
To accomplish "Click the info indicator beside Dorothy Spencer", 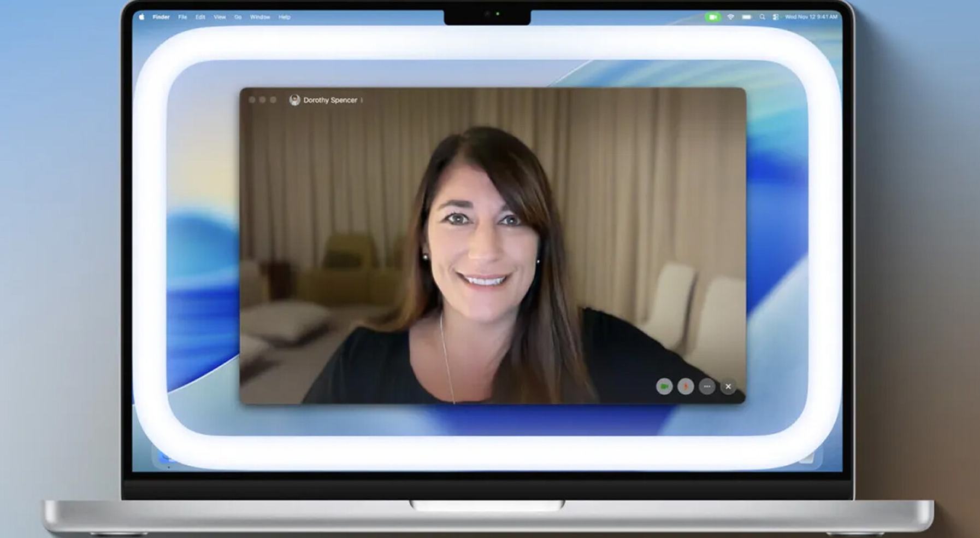I will [x=362, y=100].
